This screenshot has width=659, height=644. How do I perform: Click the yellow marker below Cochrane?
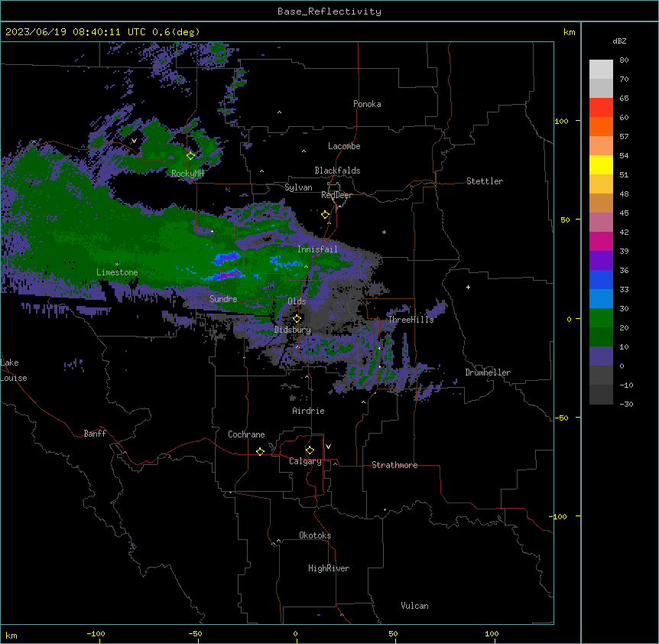[261, 452]
